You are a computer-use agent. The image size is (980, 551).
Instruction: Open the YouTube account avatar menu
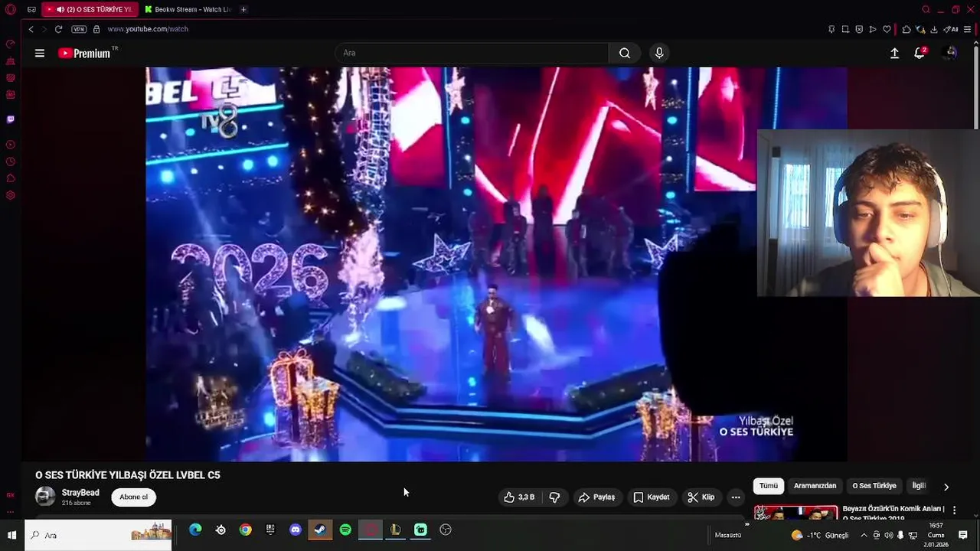(951, 53)
